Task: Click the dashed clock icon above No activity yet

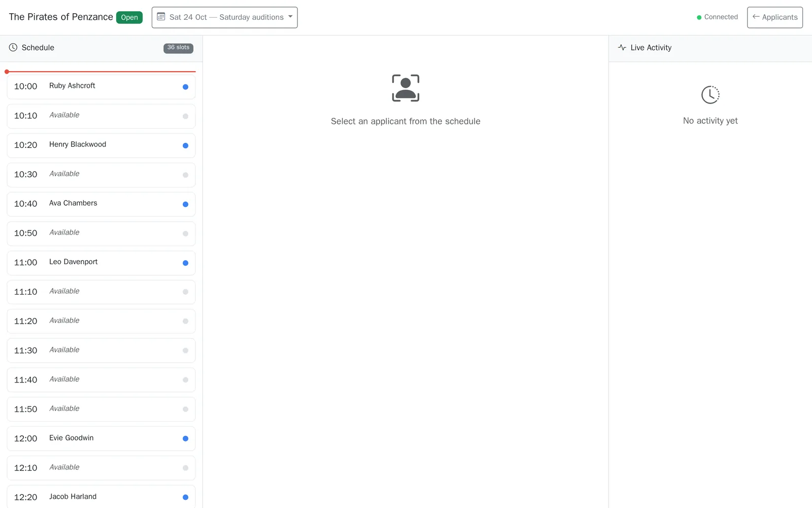Action: tap(710, 94)
